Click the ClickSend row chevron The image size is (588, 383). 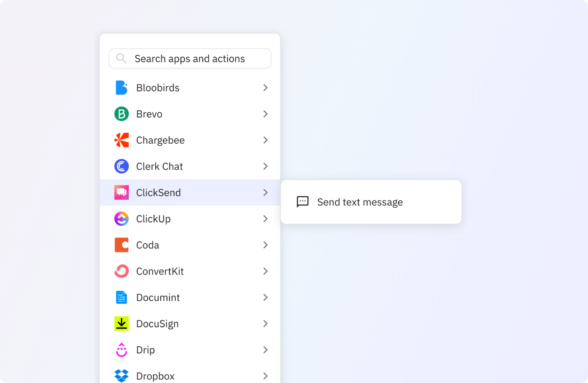[x=265, y=192]
